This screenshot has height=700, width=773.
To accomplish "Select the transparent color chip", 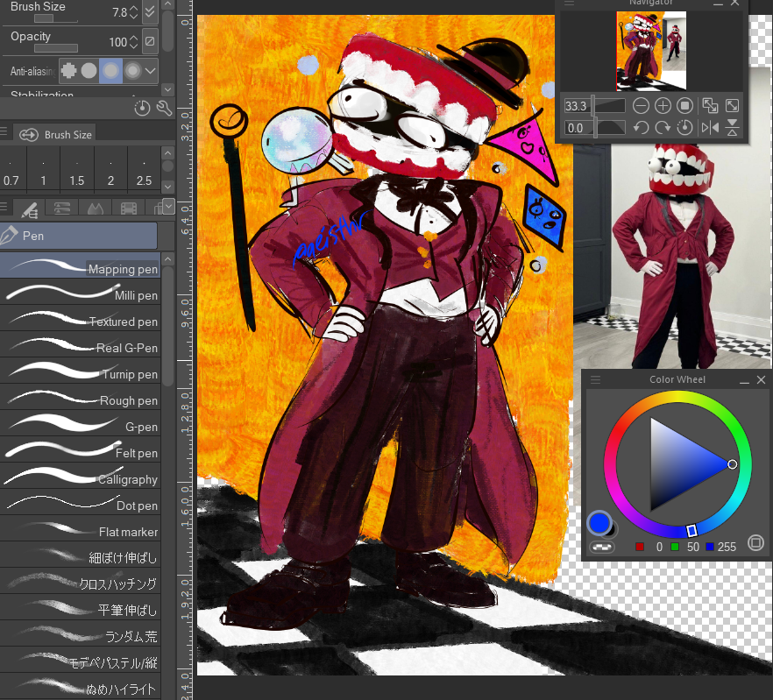I will (602, 547).
